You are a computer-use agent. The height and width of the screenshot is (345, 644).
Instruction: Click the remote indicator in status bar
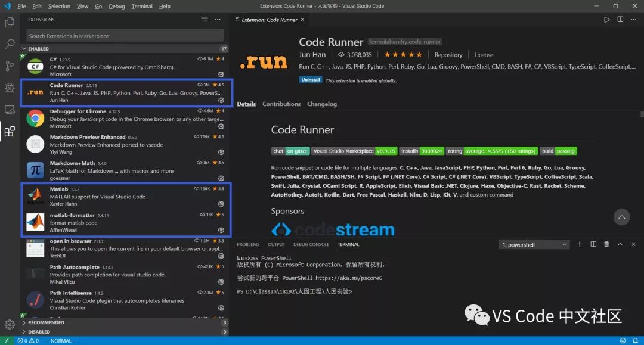(7, 340)
